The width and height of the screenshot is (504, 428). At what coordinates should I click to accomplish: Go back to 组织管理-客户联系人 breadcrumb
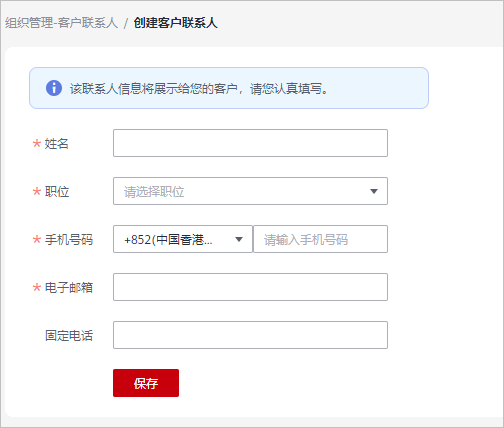61,23
